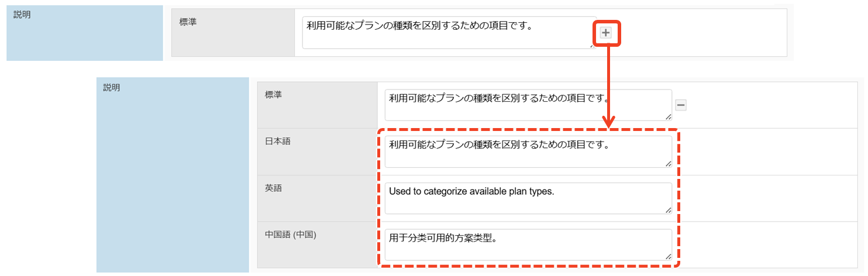Select the 日本語 row label
The height and width of the screenshot is (276, 868).
[278, 141]
